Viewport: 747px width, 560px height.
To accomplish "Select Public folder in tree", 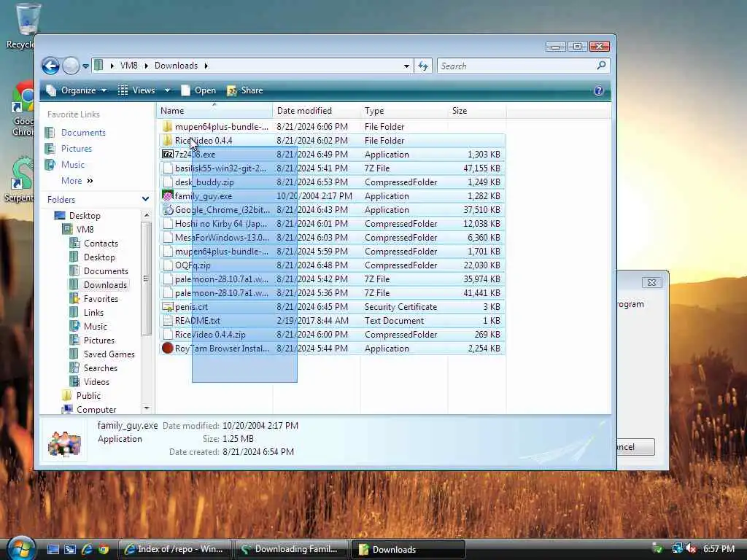I will click(82, 396).
